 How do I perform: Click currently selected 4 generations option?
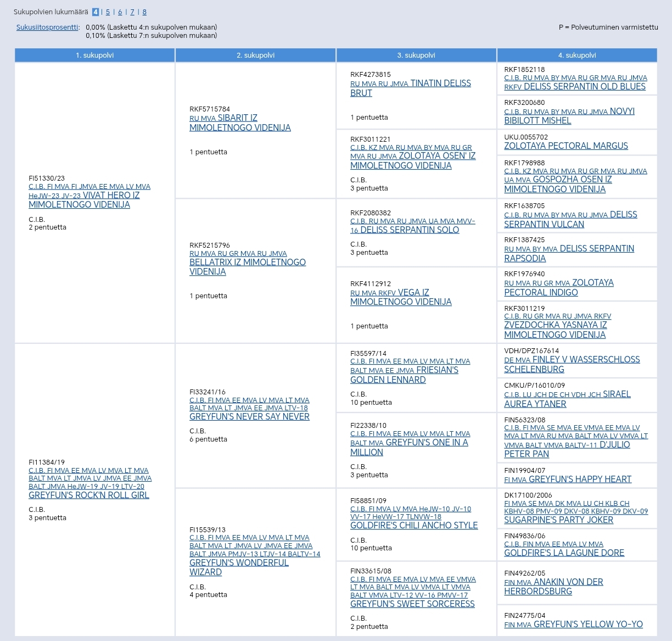tap(96, 12)
